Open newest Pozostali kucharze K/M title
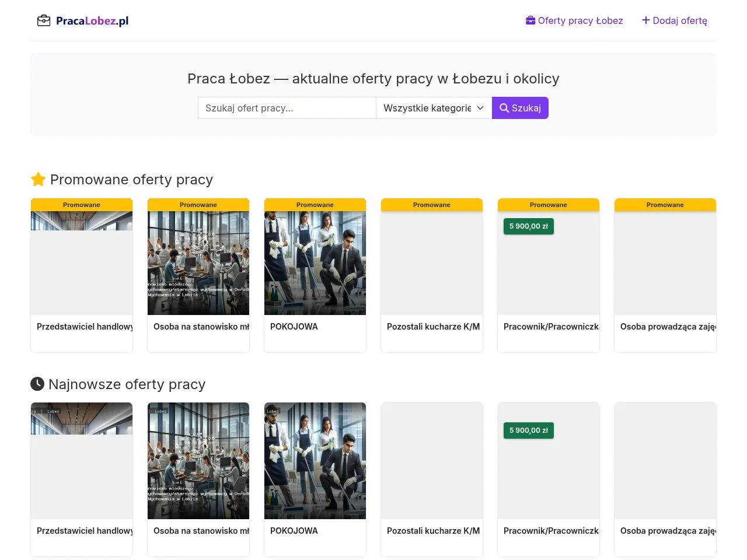747x560 pixels. [434, 531]
